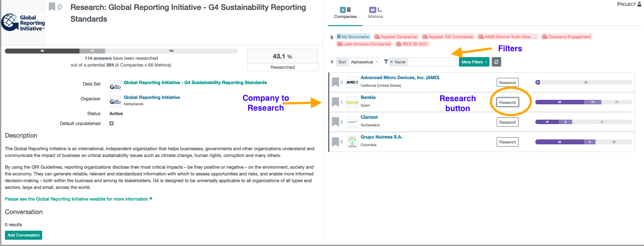Click the Global Reporting Initiative header logo
Screen dimensions: 644x246
click(23, 22)
